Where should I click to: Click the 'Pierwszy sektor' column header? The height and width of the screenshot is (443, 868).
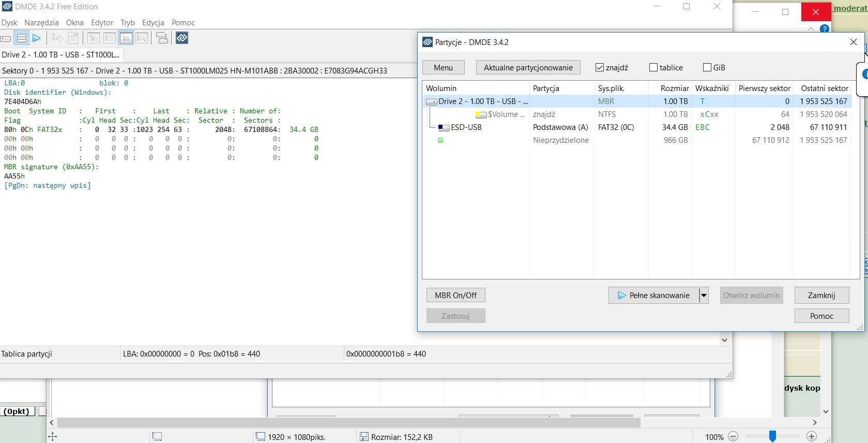point(765,88)
